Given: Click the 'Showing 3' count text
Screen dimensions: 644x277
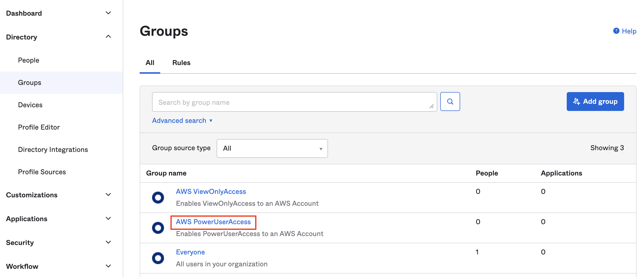Looking at the screenshot, I should point(607,148).
